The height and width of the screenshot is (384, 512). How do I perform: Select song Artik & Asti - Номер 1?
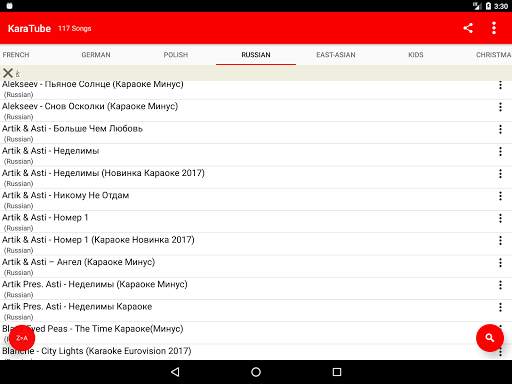pos(256,222)
